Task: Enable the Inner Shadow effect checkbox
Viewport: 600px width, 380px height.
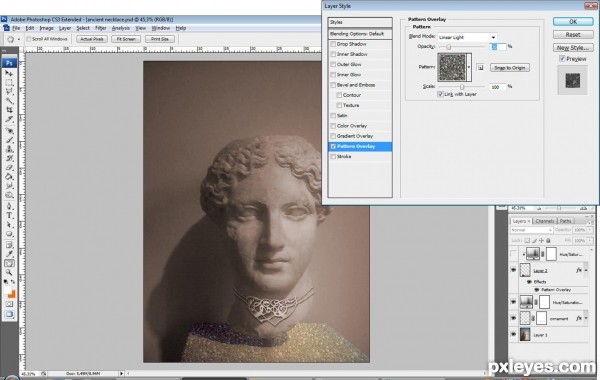Action: tap(333, 54)
